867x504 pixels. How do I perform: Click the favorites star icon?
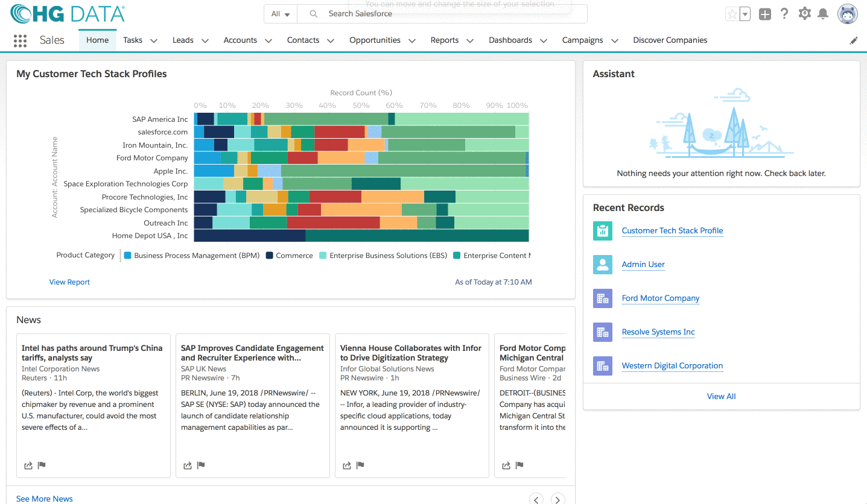coord(732,14)
